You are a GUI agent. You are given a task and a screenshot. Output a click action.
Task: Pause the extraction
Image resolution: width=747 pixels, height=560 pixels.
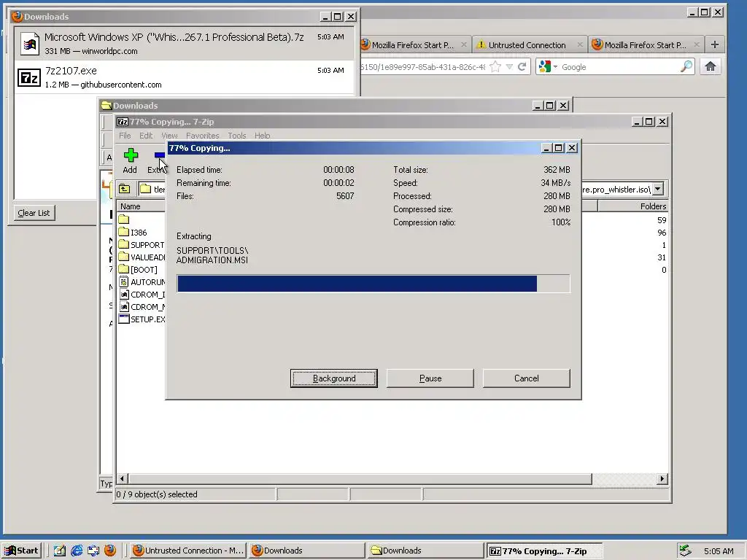click(430, 378)
